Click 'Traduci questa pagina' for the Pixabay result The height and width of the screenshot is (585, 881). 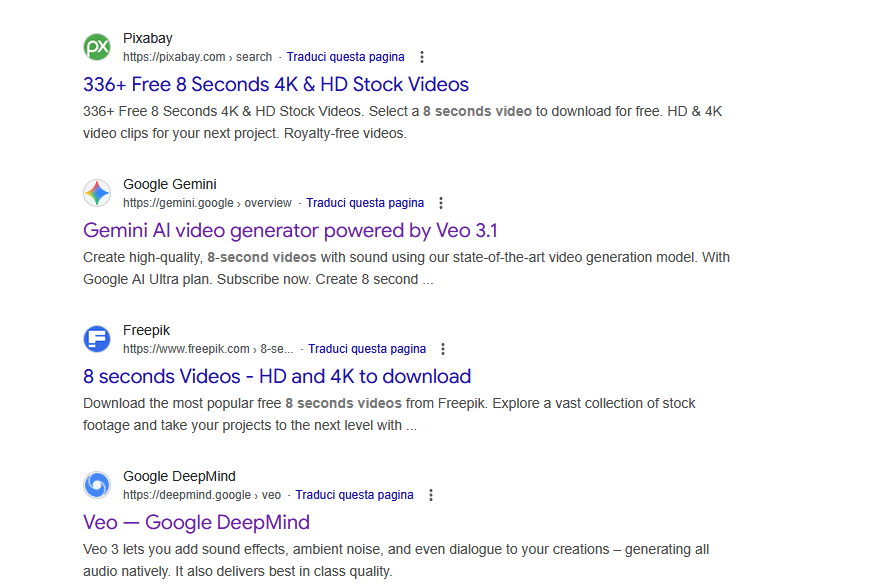345,57
